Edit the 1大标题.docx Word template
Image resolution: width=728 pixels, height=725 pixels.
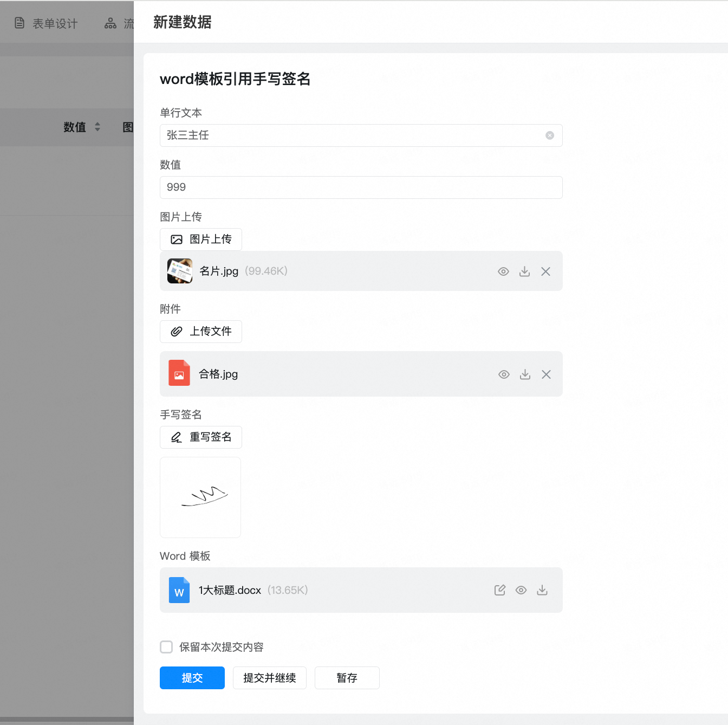point(499,590)
